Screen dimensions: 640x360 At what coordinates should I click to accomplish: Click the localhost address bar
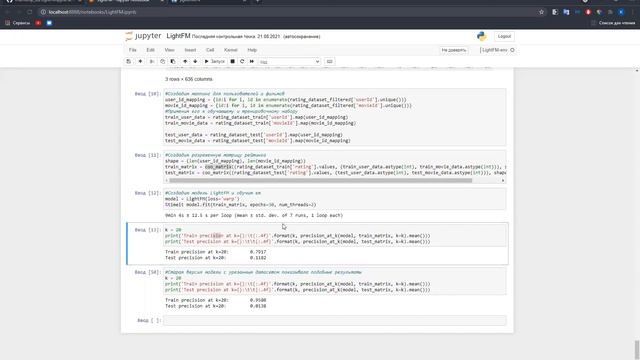coord(286,12)
